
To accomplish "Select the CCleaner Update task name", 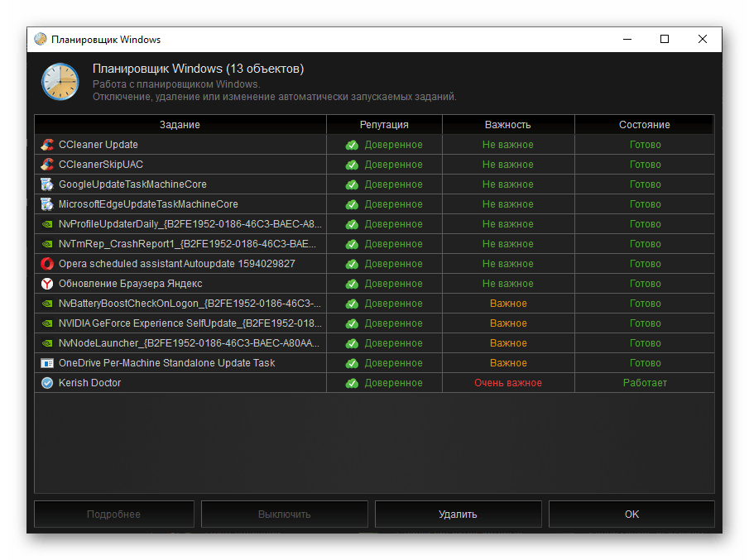I will tap(98, 144).
